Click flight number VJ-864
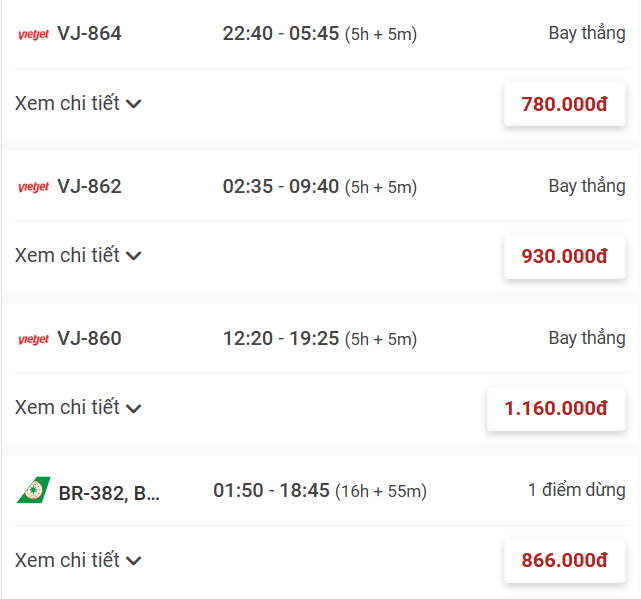The image size is (641, 599). [x=89, y=34]
